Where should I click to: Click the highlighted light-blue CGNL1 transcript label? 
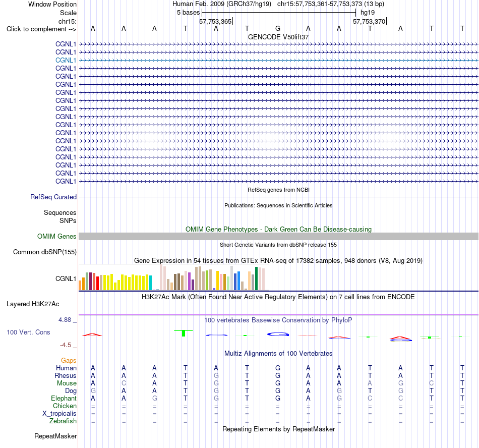(x=66, y=60)
